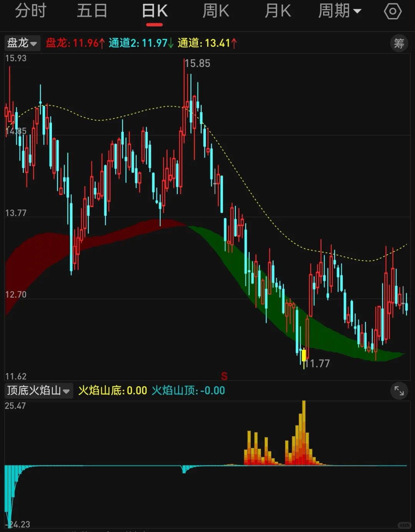
Task: Click the 火焰山顶: -0.00 label
Action: click(188, 391)
